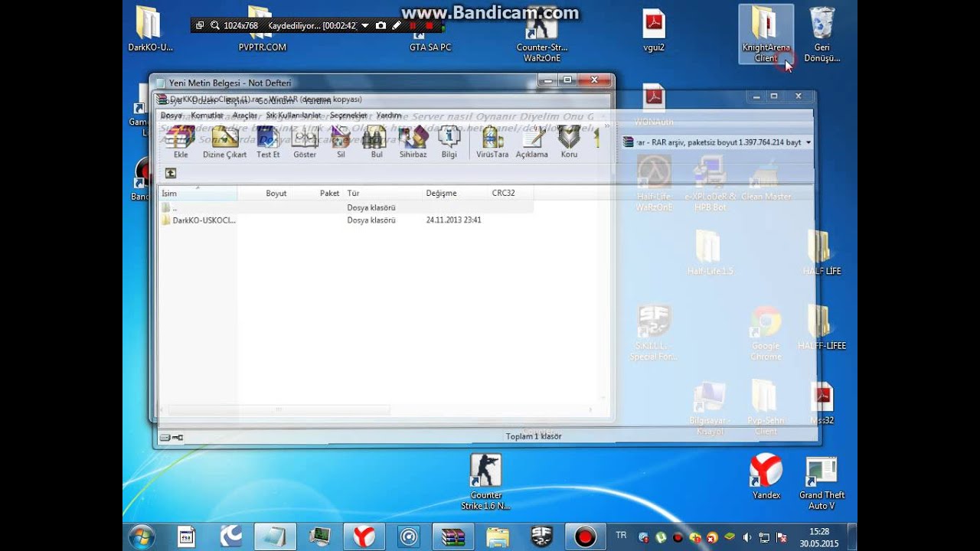Sort files by the İsim column

(198, 194)
